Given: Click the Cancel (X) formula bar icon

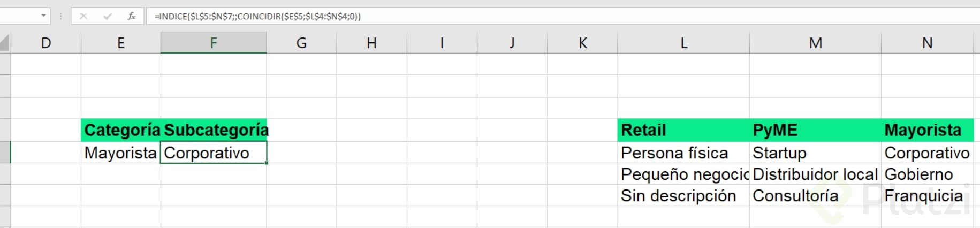Looking at the screenshot, I should (83, 16).
